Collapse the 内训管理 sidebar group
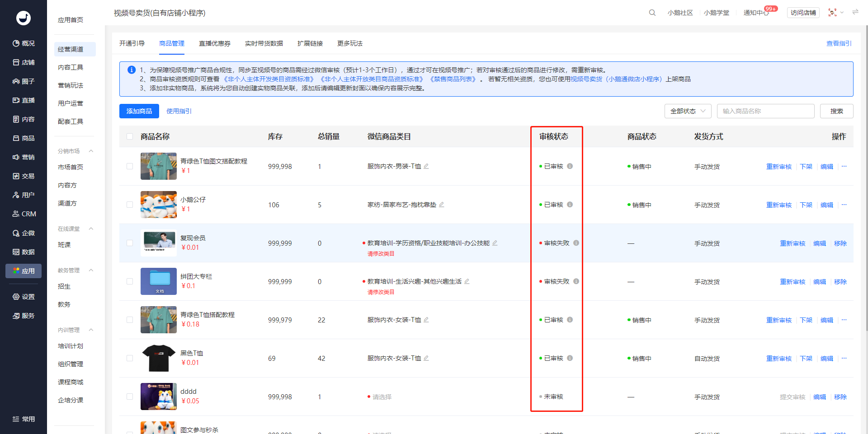Screen dimensions: 868x434 pyautogui.click(x=91, y=330)
